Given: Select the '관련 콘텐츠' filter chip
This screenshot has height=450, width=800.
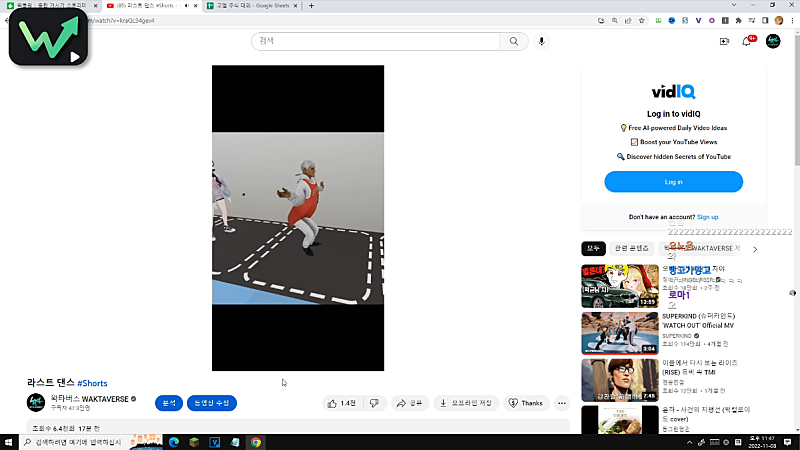Looking at the screenshot, I should (632, 248).
